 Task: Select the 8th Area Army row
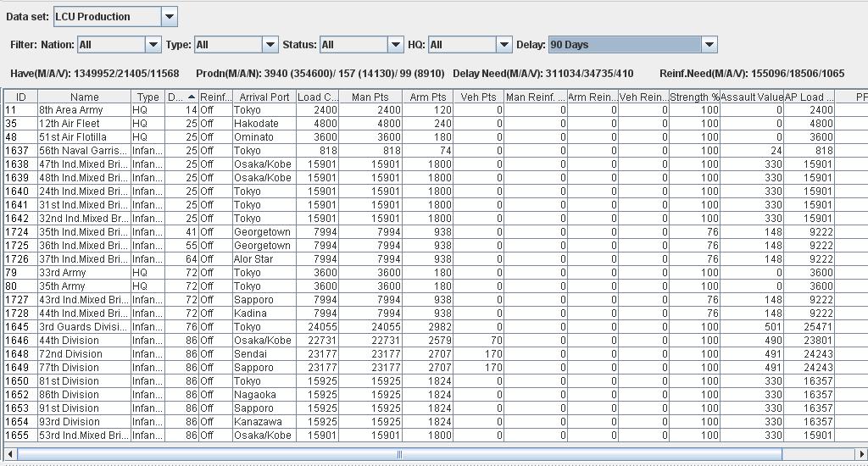coord(436,110)
